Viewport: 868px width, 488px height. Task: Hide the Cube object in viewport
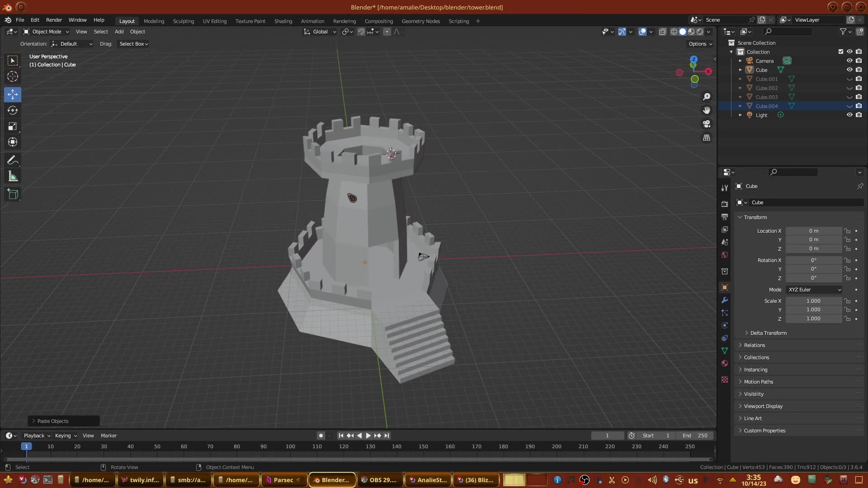coord(849,70)
